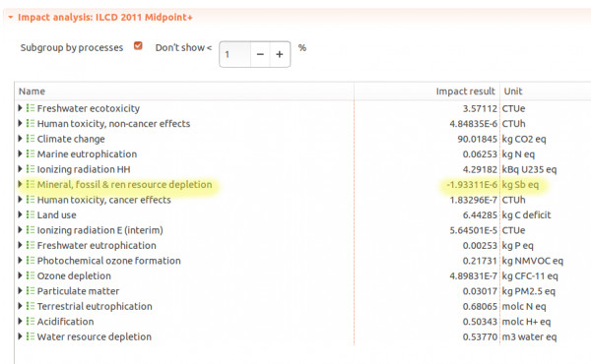Viewport: 591px width, 364px height.
Task: Expand the Land use row
Action: (x=20, y=214)
